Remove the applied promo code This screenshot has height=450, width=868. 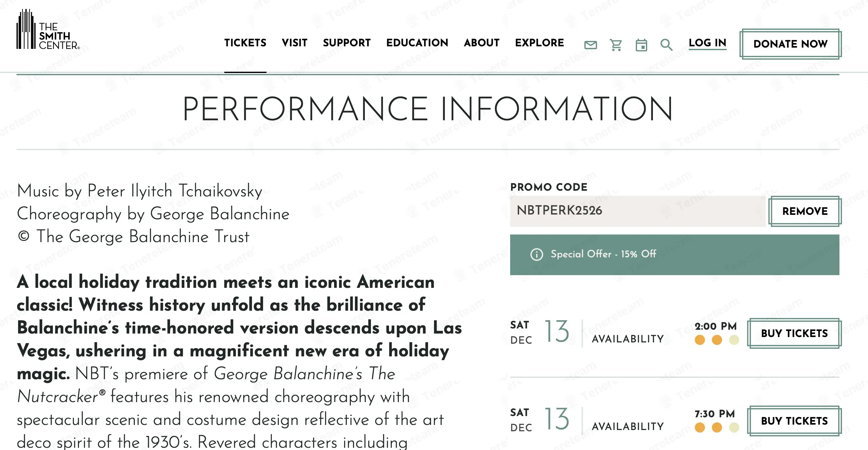click(x=805, y=211)
